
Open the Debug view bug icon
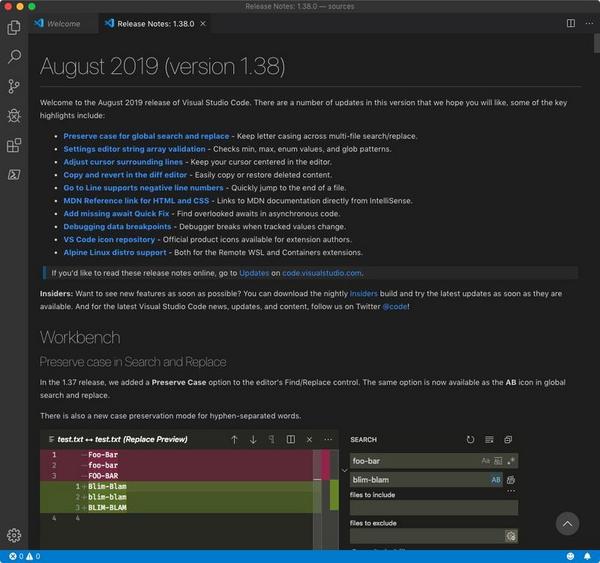tap(14, 116)
